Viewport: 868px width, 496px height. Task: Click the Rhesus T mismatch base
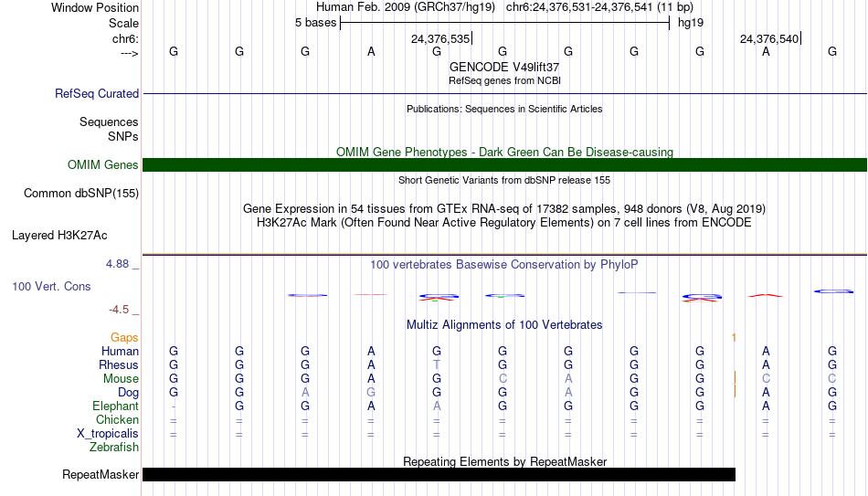[x=437, y=365]
